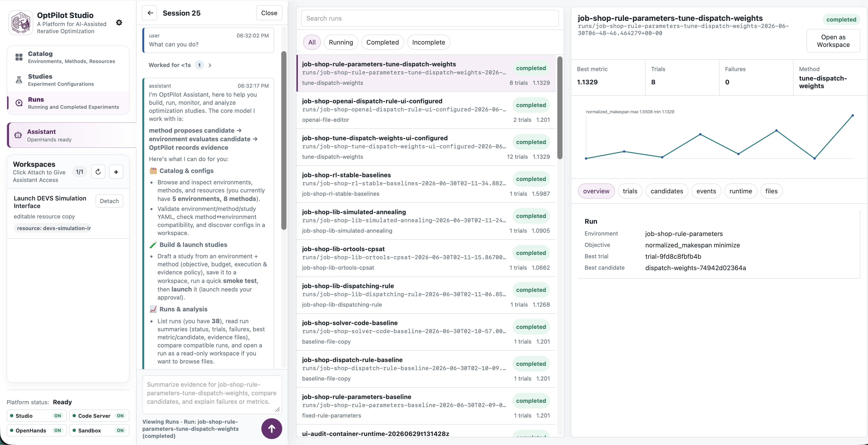Open the Studies flask icon
The image size is (868, 445).
[19, 80]
